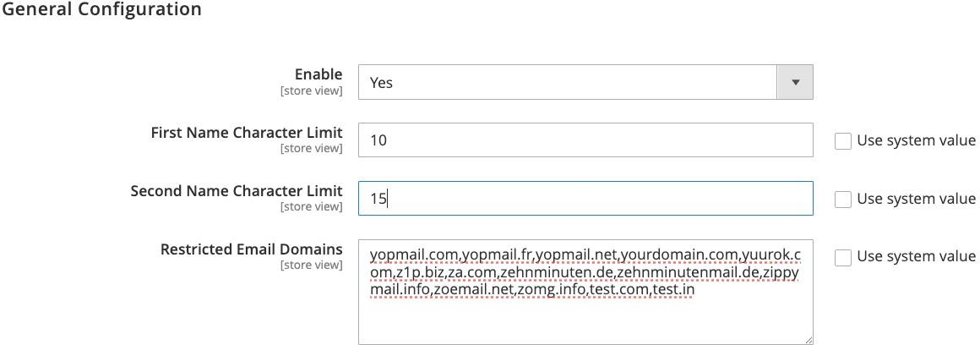Click store view scope under First Name limit
980x345 pixels.
[x=311, y=149]
